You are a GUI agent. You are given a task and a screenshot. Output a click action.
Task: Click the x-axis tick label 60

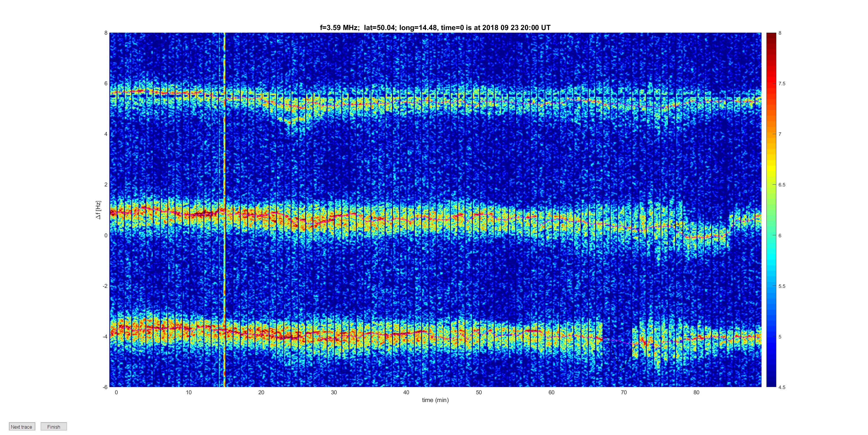coord(551,392)
